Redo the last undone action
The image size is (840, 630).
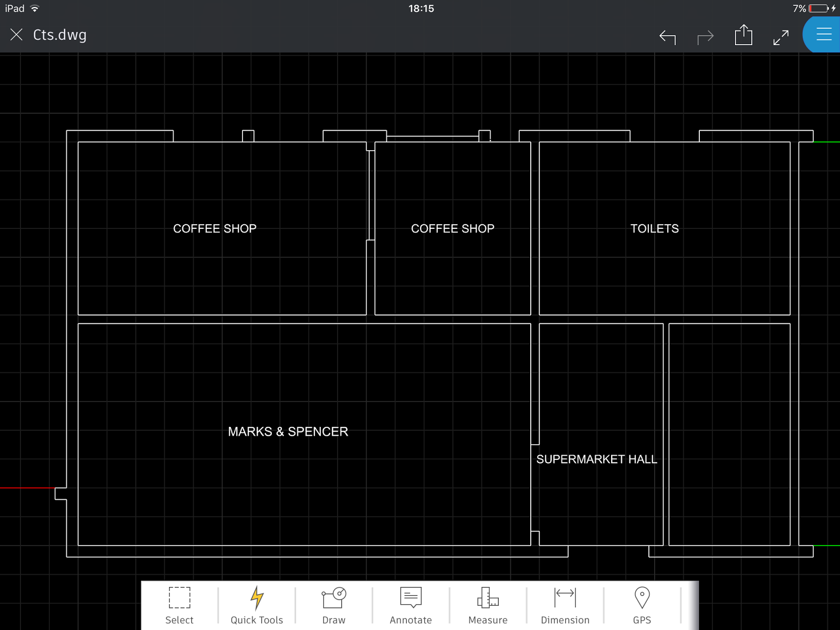[x=705, y=37]
